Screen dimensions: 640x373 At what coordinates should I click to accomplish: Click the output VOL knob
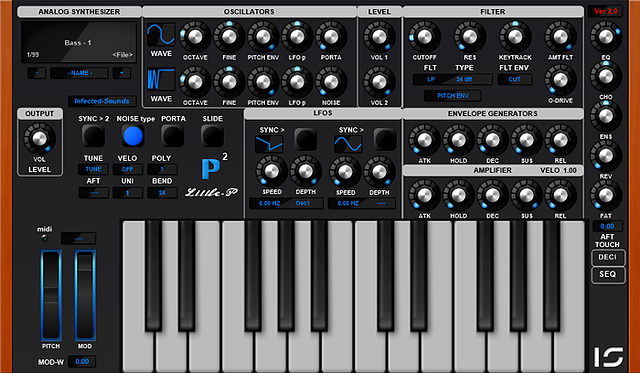(39, 139)
